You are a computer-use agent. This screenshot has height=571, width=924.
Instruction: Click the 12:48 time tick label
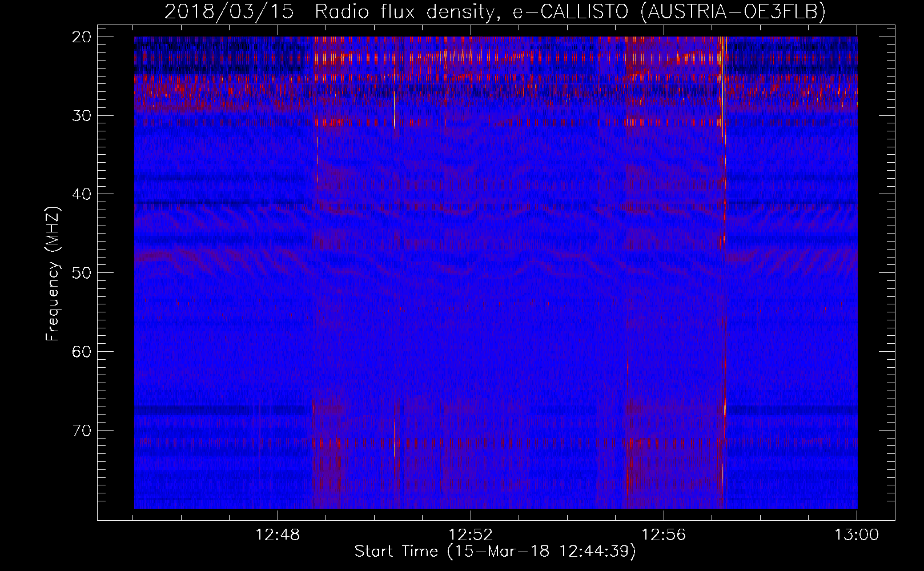[x=278, y=535]
